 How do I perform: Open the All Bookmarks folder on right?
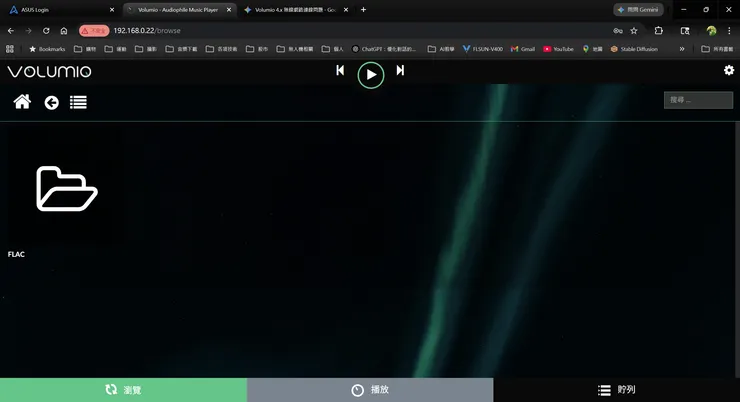tap(717, 49)
